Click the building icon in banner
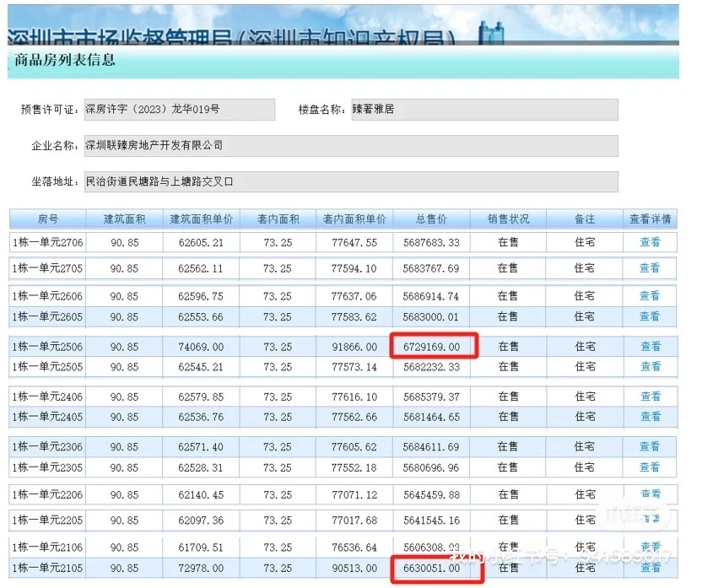Image resolution: width=702 pixels, height=588 pixels. (x=491, y=32)
